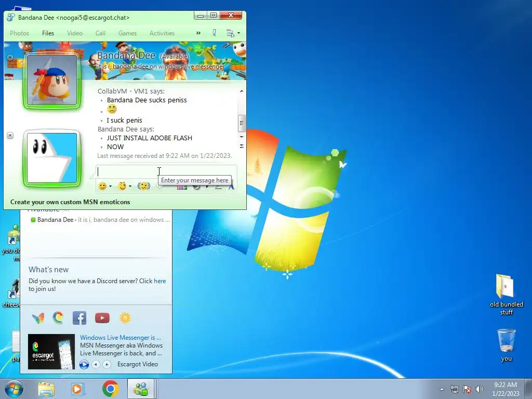Click the network tray icon

click(x=454, y=389)
